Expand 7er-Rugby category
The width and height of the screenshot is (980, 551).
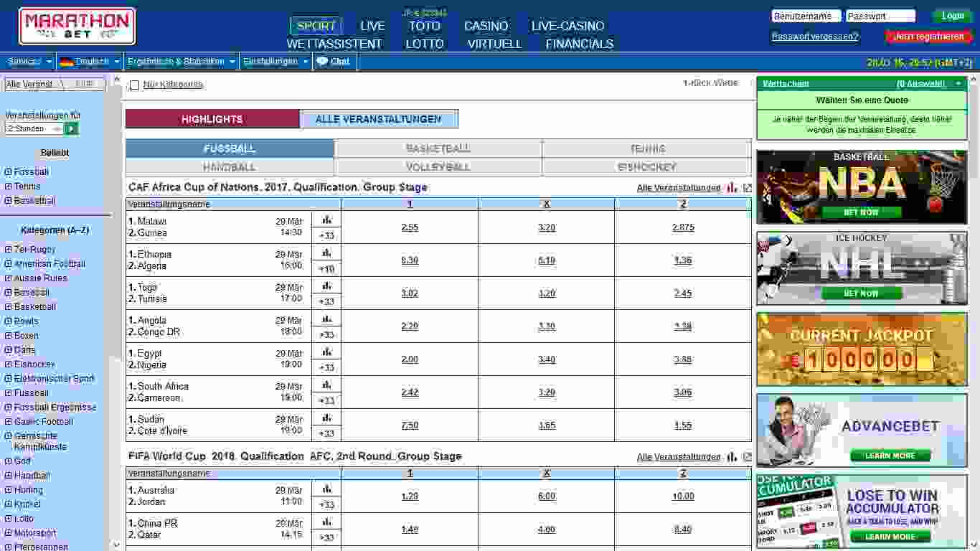9,250
